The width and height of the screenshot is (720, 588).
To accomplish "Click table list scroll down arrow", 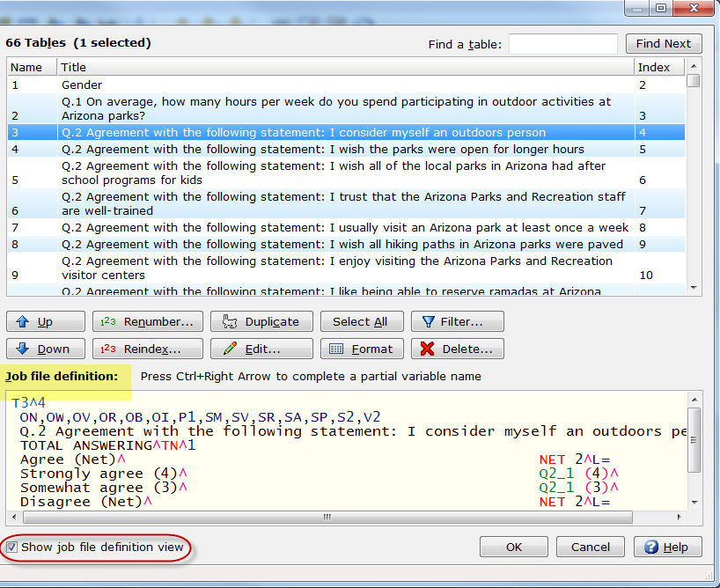I will pos(694,288).
